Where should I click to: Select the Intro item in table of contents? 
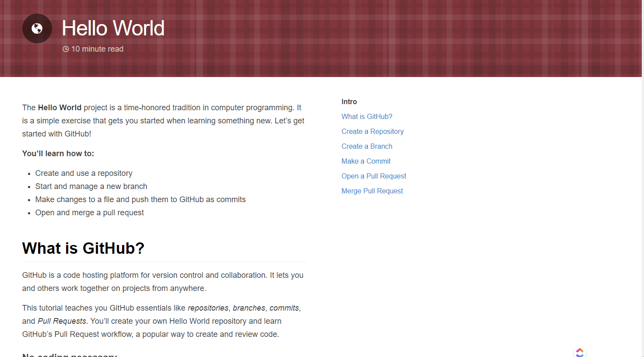[x=349, y=101]
